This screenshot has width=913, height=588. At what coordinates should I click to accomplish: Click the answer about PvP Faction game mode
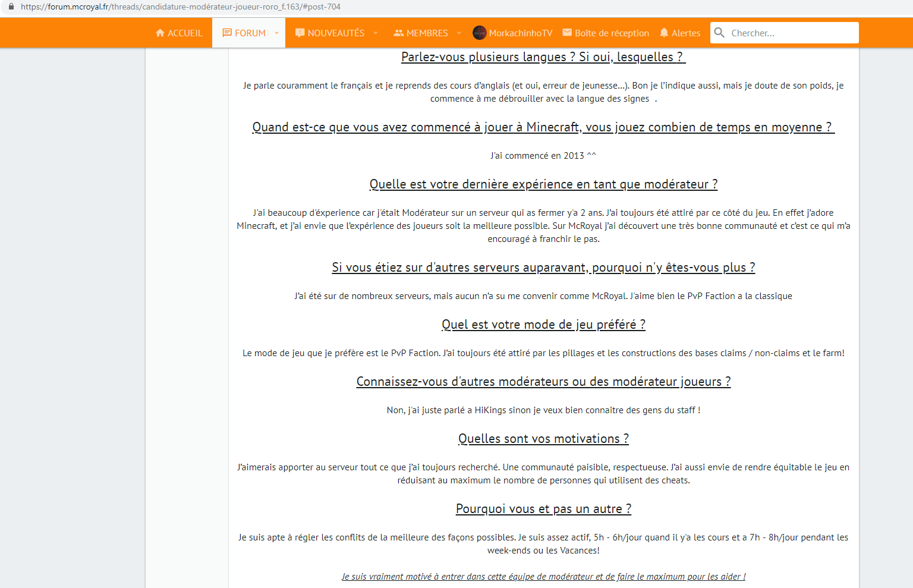[x=543, y=353]
